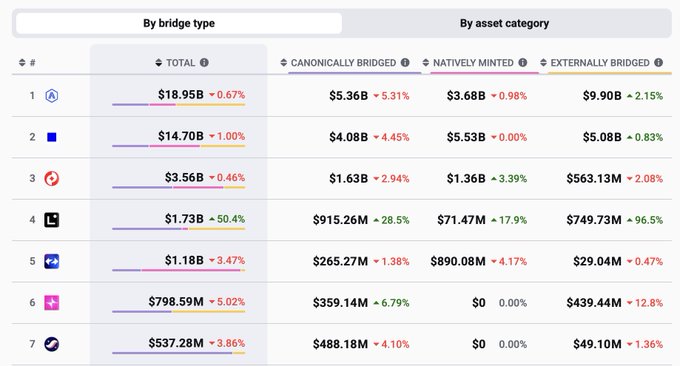Show info icon next to Externally Bridged
Image resolution: width=680 pixels, height=366 pixels.
[x=658, y=62]
